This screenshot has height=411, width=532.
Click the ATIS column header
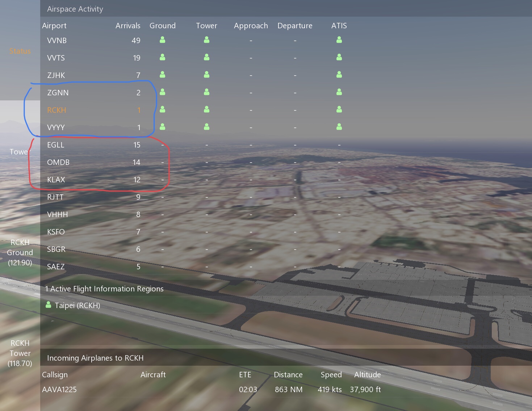[x=339, y=26]
